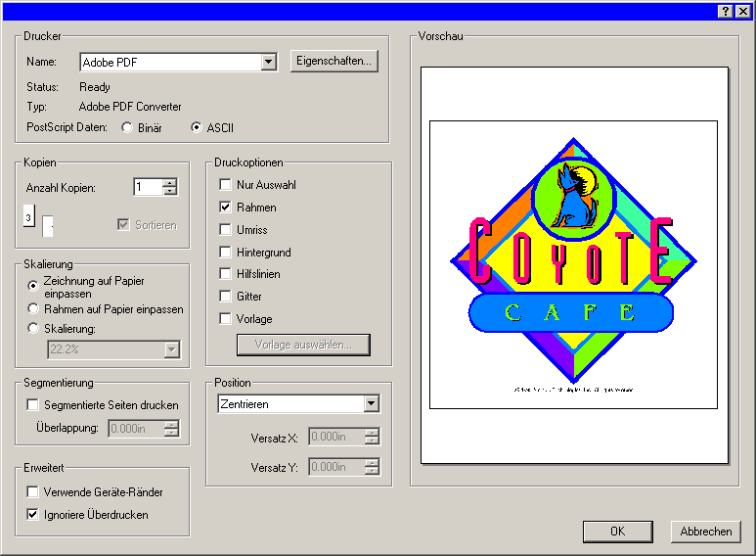
Task: Click the Adobe PDF Converter type text
Action: pos(130,107)
